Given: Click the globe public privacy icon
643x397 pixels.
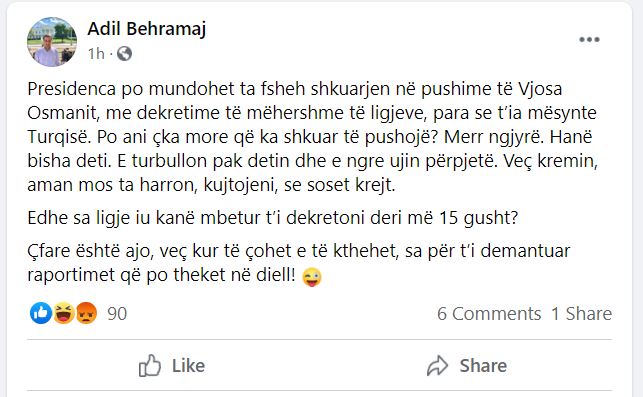Looking at the screenshot, I should [x=124, y=53].
